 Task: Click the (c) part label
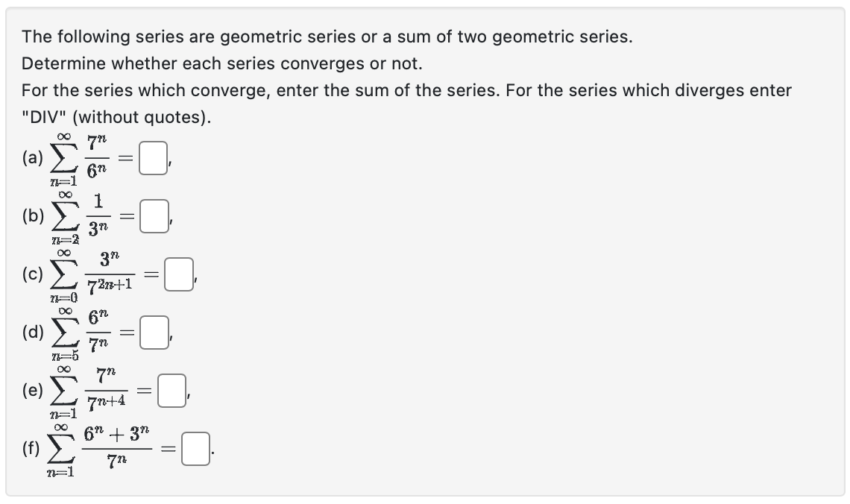pyautogui.click(x=33, y=274)
